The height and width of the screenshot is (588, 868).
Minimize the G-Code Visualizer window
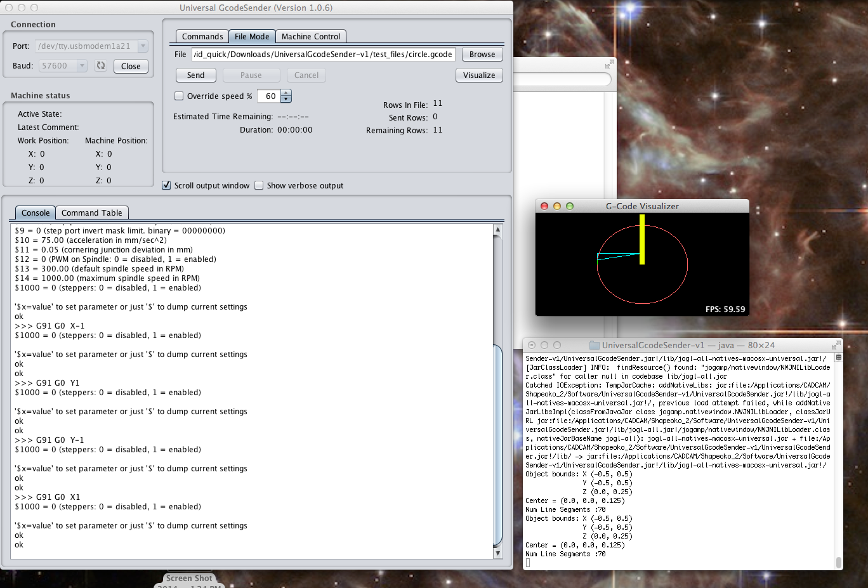557,206
